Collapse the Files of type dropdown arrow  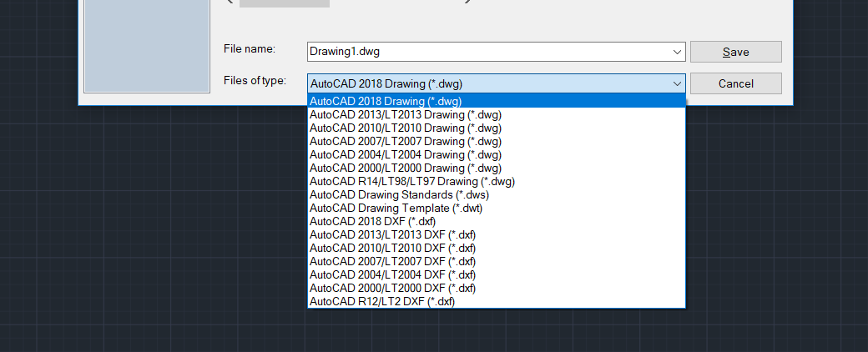click(677, 83)
